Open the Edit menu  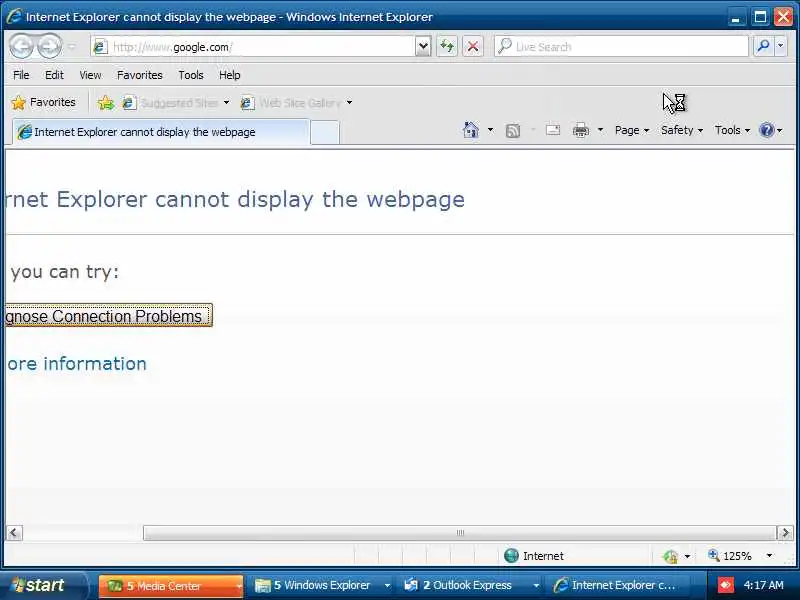click(54, 75)
